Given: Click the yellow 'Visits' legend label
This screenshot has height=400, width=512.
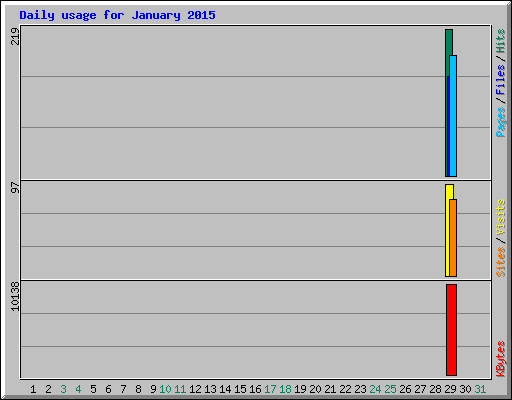Looking at the screenshot, I should 500,217.
